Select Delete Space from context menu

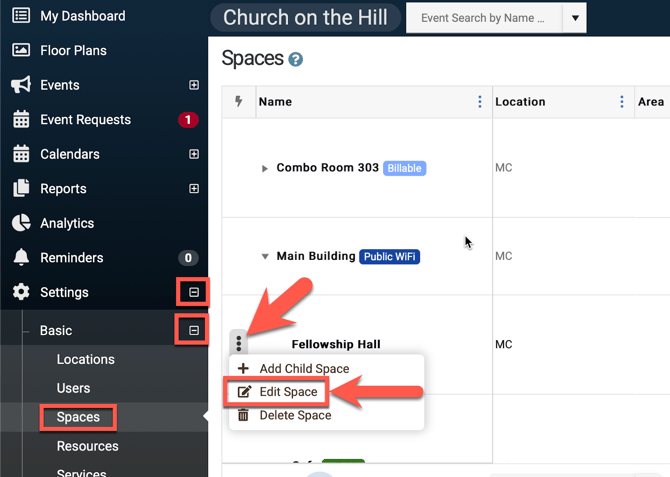pos(294,415)
